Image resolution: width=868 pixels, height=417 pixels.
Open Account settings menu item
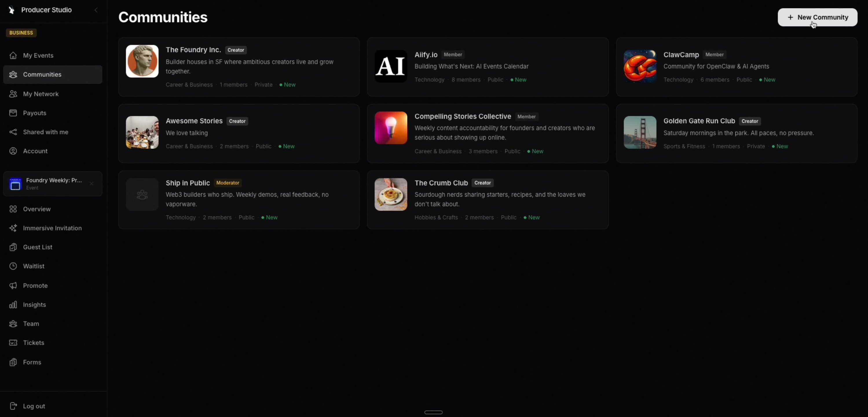tap(53, 151)
